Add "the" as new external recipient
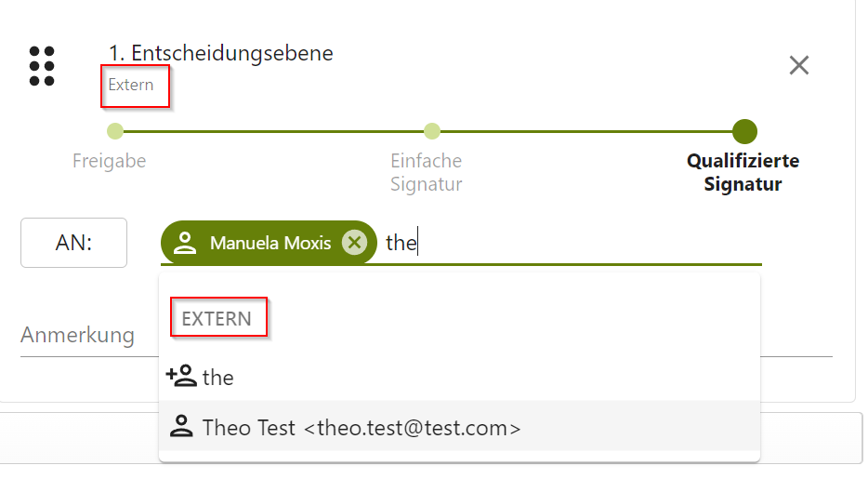 (218, 378)
